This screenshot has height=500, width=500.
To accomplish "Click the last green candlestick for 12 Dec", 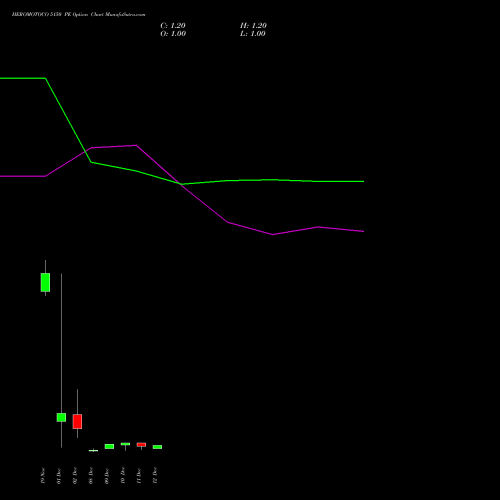I will pos(157,447).
